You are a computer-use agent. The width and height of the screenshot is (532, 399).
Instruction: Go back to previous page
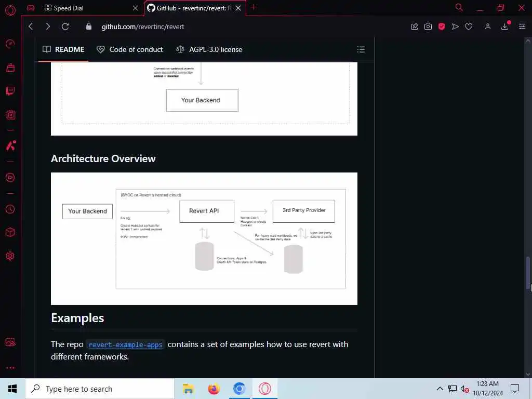[x=31, y=26]
